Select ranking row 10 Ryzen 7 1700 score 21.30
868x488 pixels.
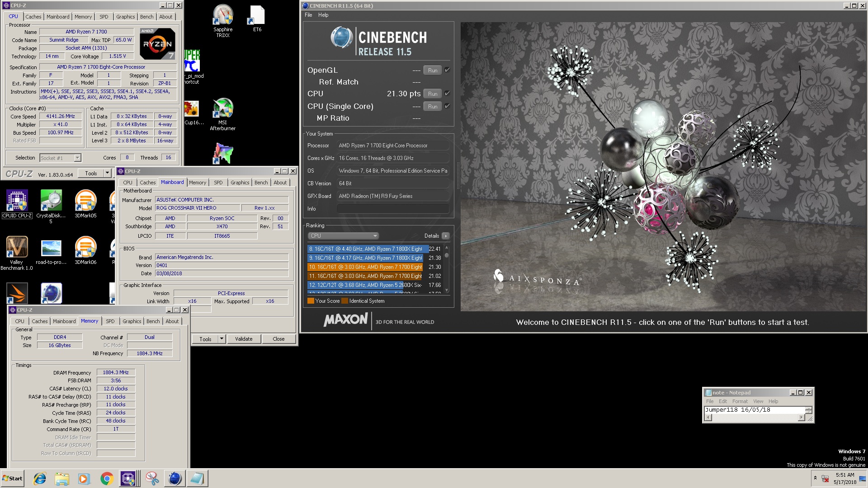tap(374, 267)
